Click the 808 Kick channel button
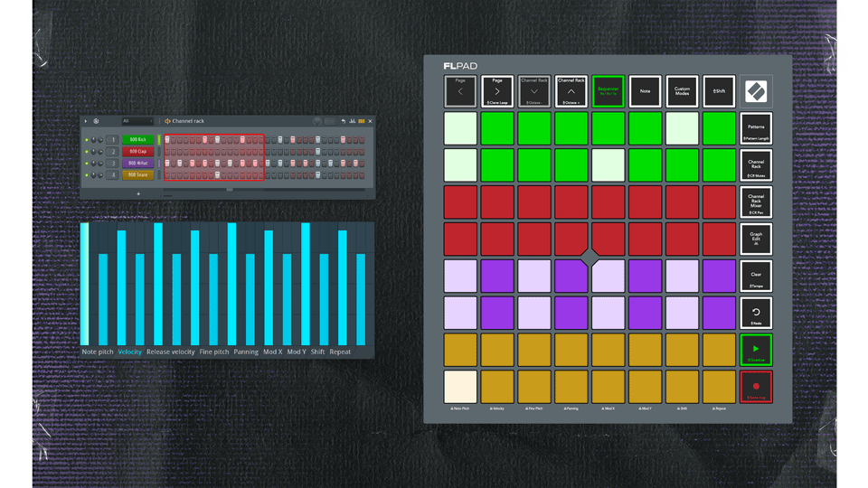This screenshot has height=488, width=868. point(137,139)
